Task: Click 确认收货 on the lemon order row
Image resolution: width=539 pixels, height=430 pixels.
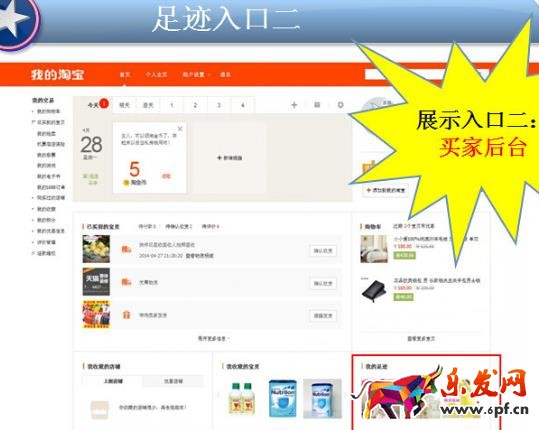Action: (x=323, y=251)
